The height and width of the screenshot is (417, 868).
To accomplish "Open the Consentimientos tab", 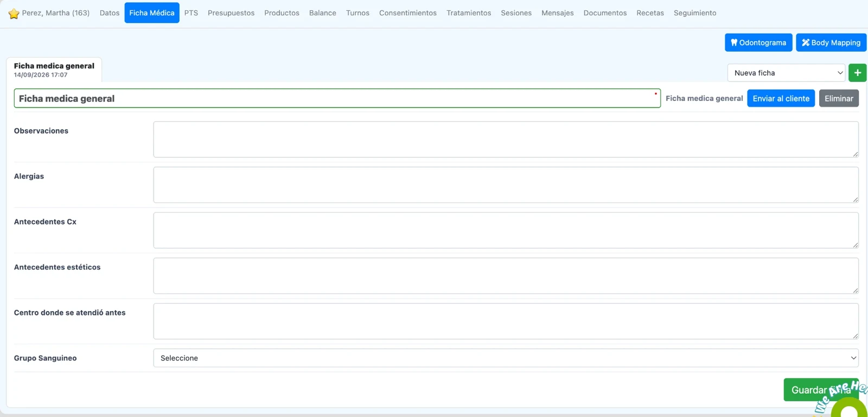I will [x=408, y=13].
